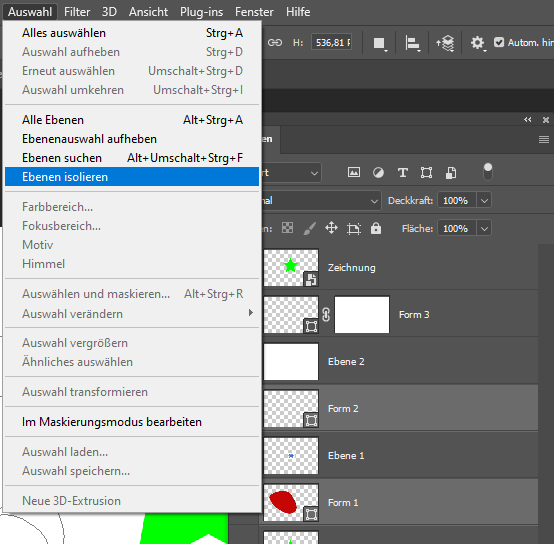
Task: Edit the Deckkraft opacity value
Action: click(x=456, y=201)
